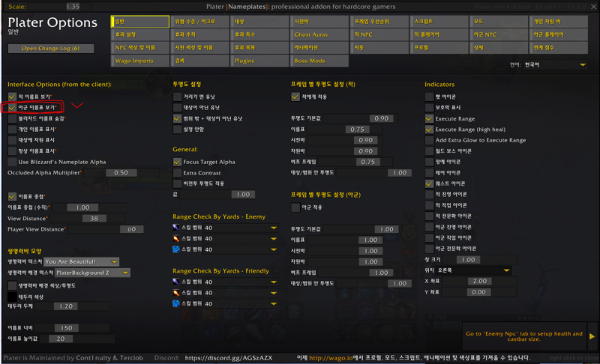Viewport: 600px width, 364px height.
Task: Switch to the 위협 수준 / 어그로 tab
Action: click(x=199, y=22)
